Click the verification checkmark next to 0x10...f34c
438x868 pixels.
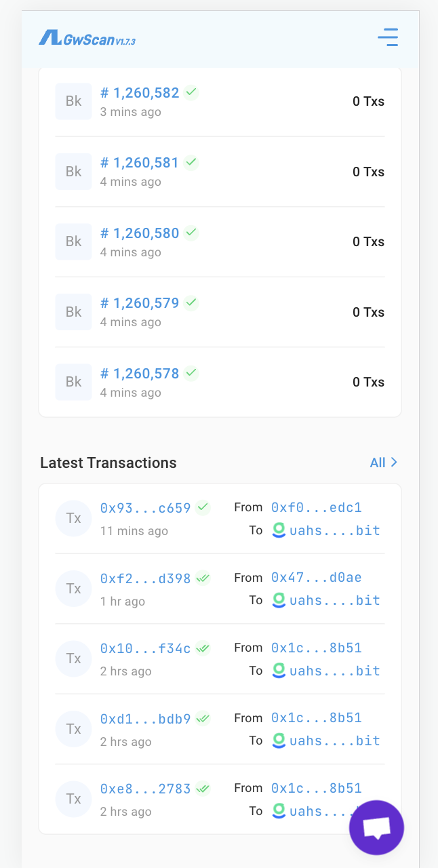202,648
